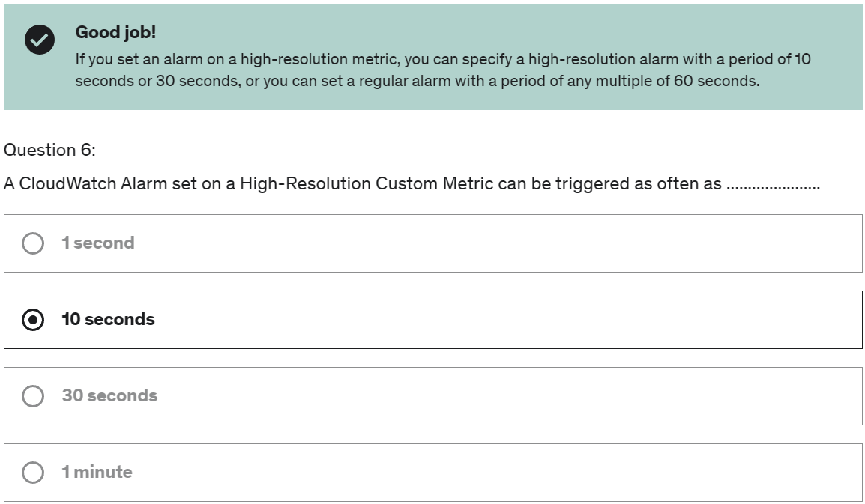865x504 pixels.
Task: Click the high-resolution alarm explanation text
Action: tap(443, 70)
